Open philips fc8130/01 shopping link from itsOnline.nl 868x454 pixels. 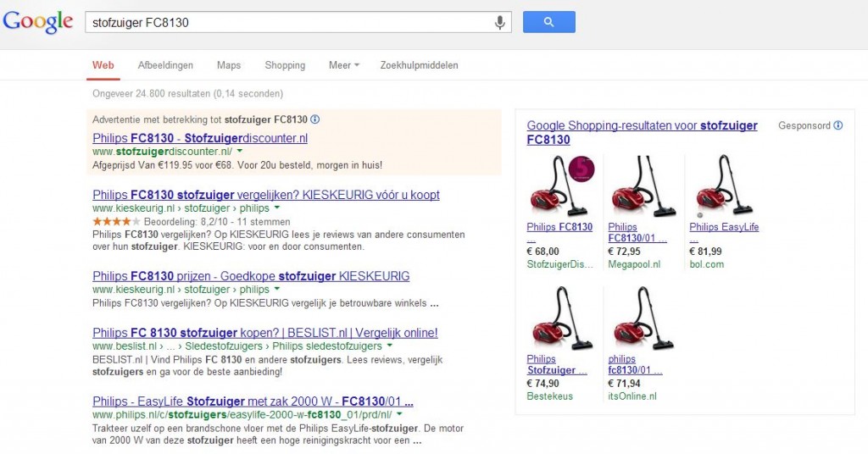click(x=635, y=364)
